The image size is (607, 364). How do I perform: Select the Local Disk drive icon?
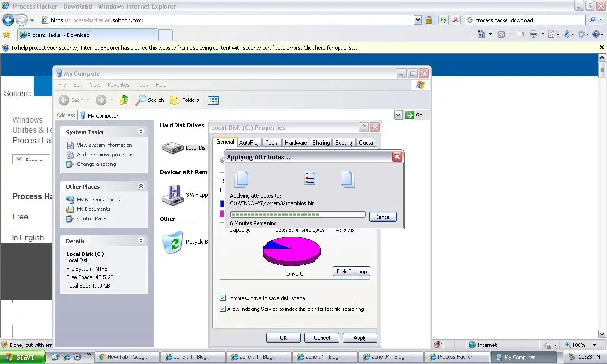tap(172, 148)
